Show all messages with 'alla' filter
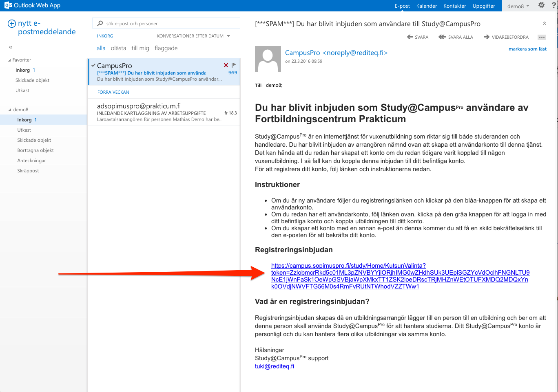 (101, 48)
